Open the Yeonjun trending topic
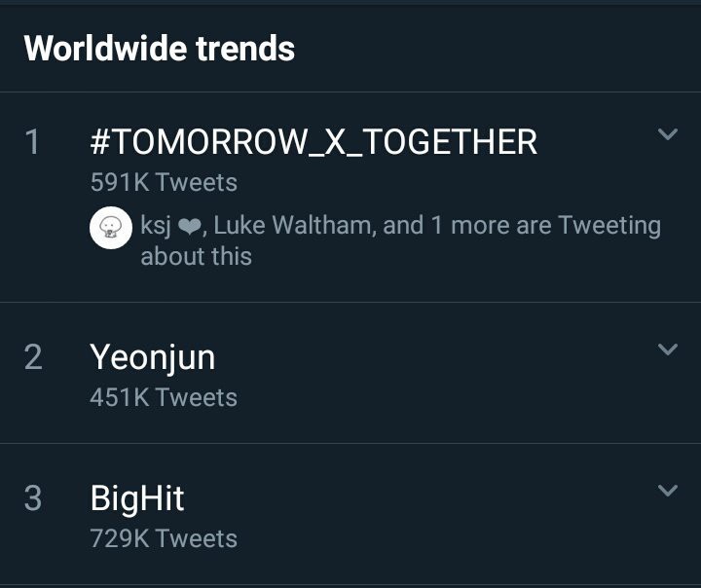Image resolution: width=701 pixels, height=588 pixels. 153,357
